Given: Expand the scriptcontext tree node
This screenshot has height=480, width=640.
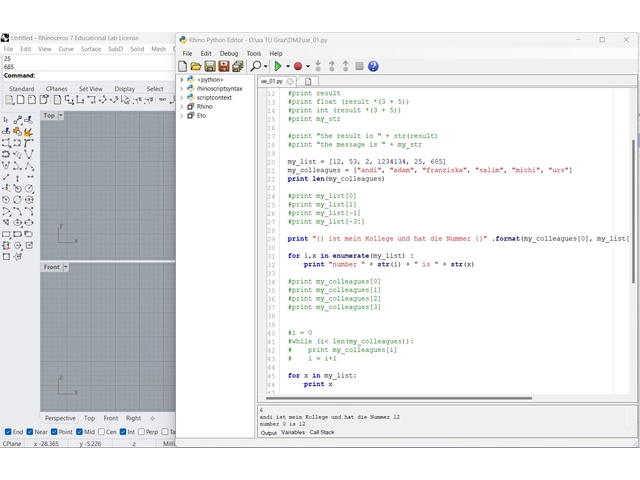Looking at the screenshot, I should [x=182, y=98].
